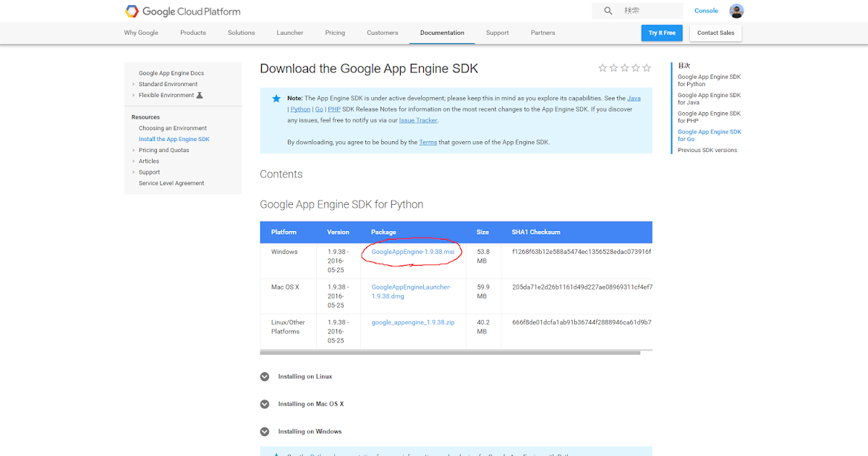
Task: Open the user profile avatar
Action: pyautogui.click(x=736, y=11)
